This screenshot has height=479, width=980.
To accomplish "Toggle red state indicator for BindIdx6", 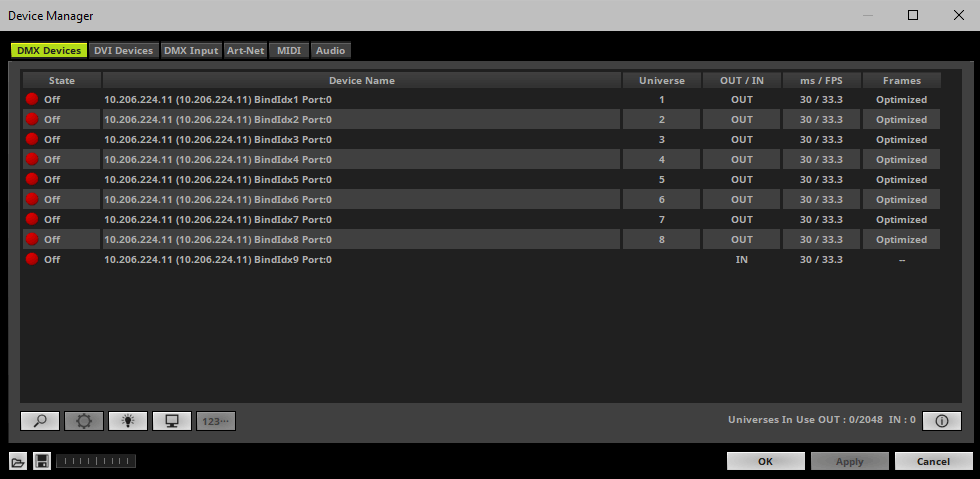I will 32,199.
